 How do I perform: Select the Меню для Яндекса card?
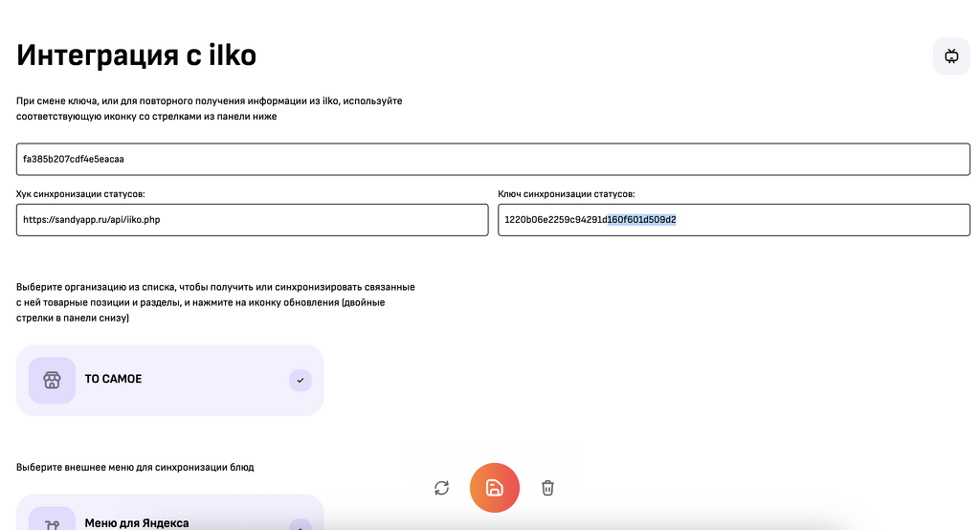coord(170,513)
